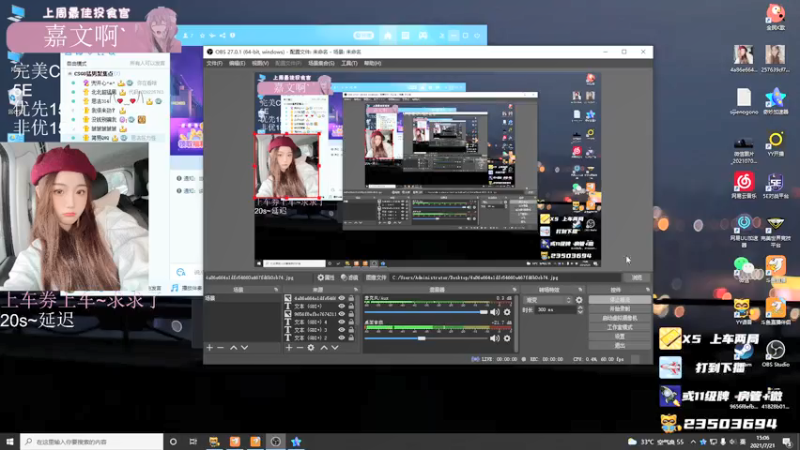
Task: Open source properties gear in Sources toolbar
Action: click(311, 347)
